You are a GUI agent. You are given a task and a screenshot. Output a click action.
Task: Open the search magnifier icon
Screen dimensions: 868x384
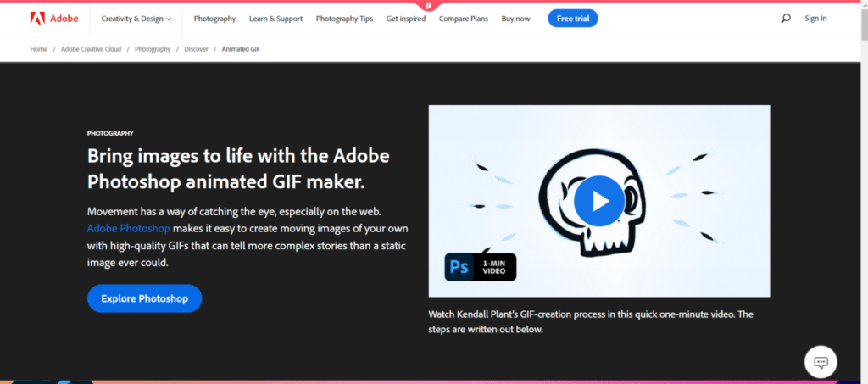coord(785,18)
